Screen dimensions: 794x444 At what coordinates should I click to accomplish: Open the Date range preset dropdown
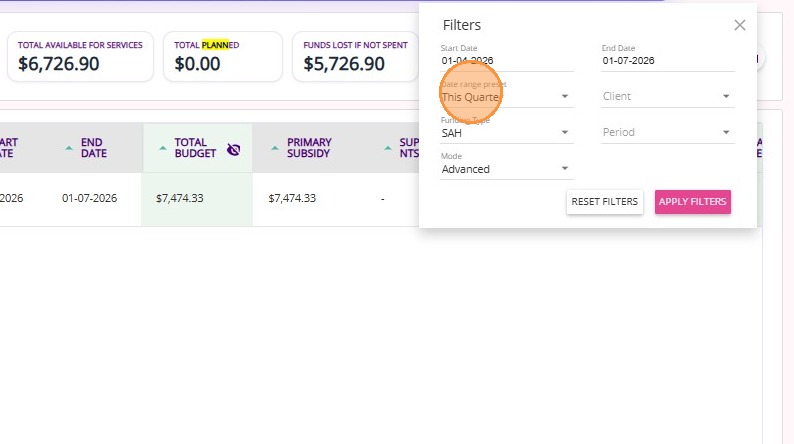[x=507, y=97]
